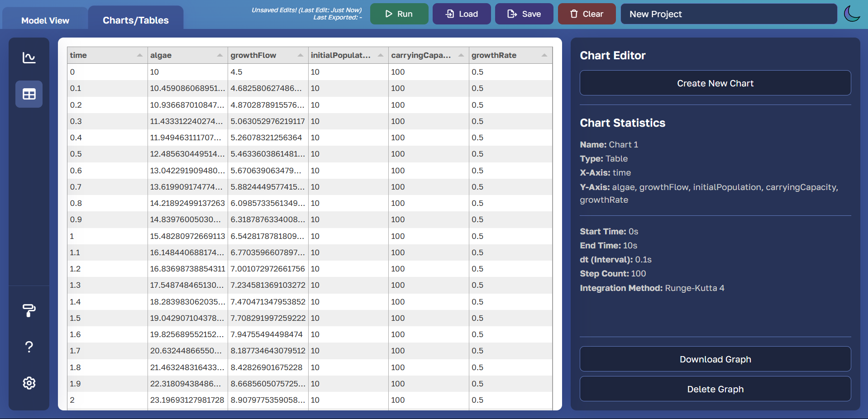Select algae cell 15.48280972669113
868x419 pixels.
pos(187,236)
